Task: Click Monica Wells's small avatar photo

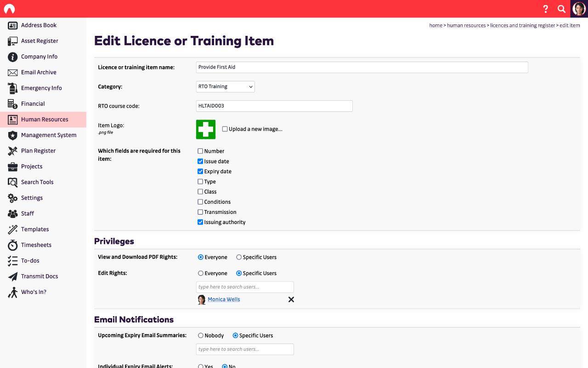Action: click(202, 299)
